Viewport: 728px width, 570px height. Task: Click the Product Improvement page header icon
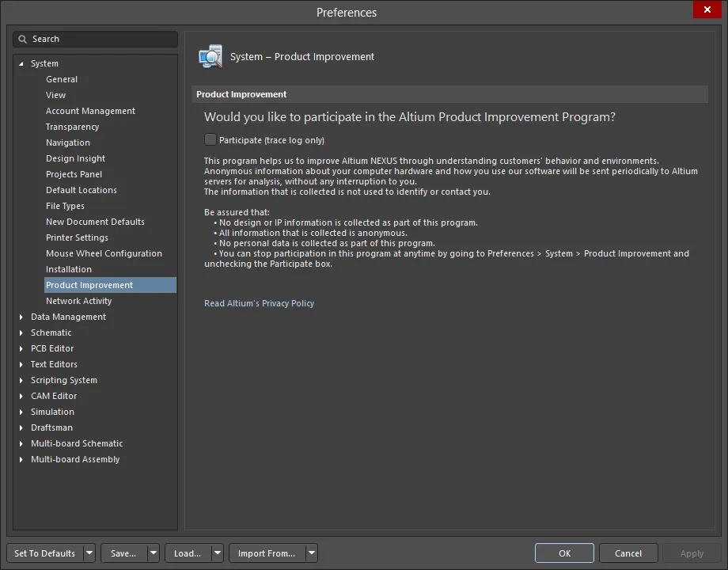coord(210,56)
